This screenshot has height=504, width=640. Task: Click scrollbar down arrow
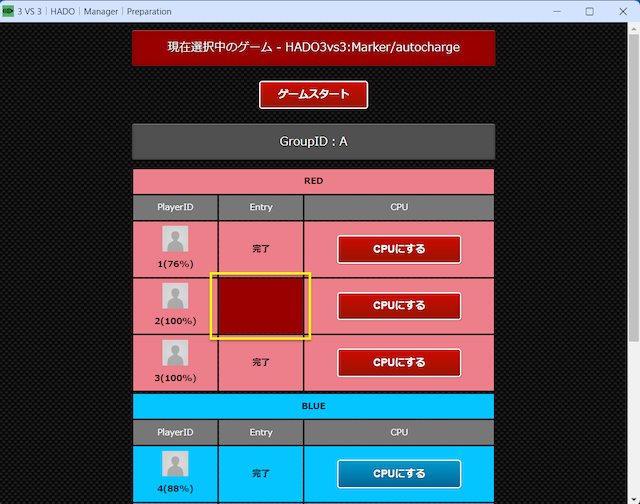point(634,497)
